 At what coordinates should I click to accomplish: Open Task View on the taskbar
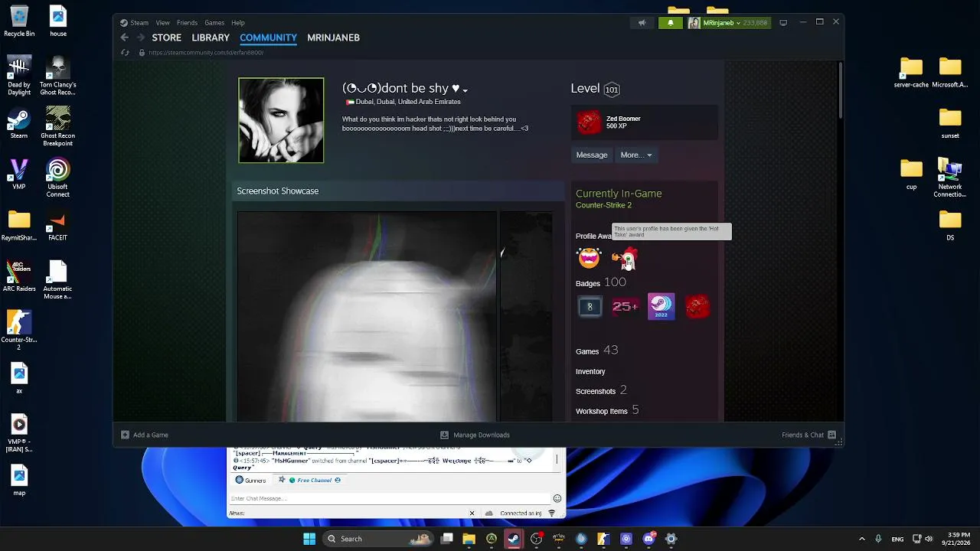(x=447, y=539)
